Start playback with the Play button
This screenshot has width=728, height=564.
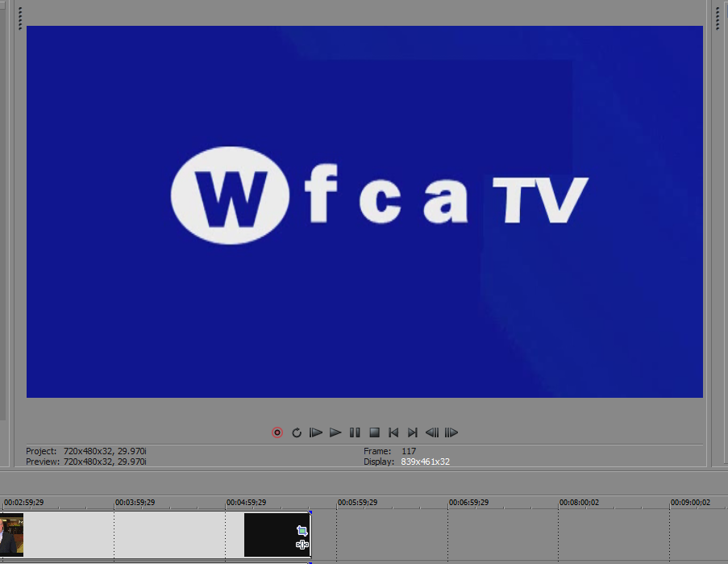[x=335, y=432]
